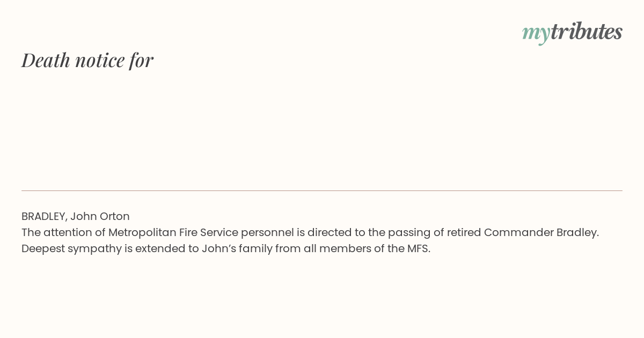Click the surname "BRADLEY"

click(44, 216)
